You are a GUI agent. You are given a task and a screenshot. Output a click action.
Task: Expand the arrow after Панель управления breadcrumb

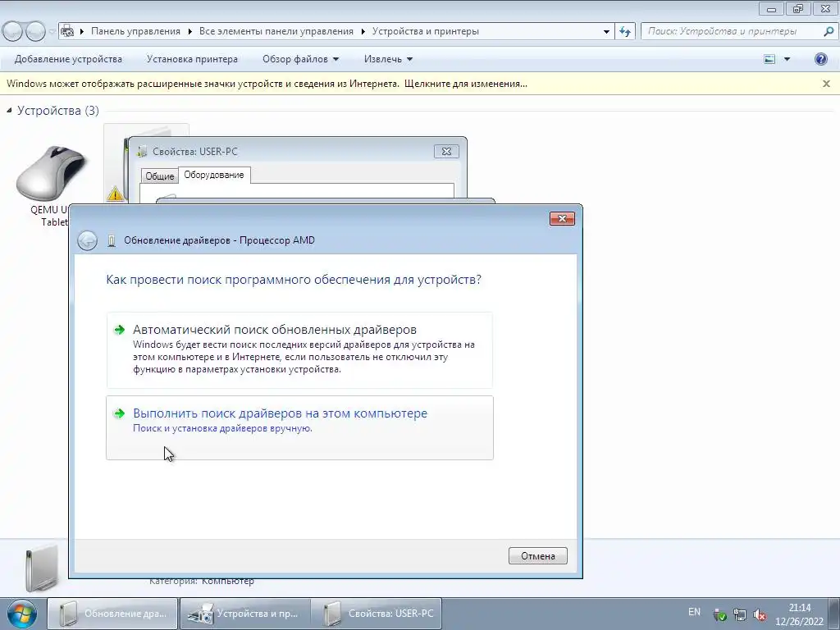tap(189, 32)
